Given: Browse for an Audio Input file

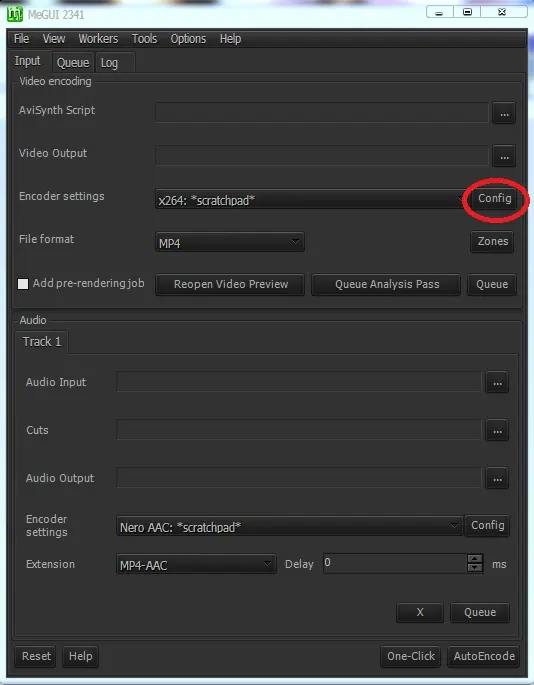Looking at the screenshot, I should tap(497, 382).
